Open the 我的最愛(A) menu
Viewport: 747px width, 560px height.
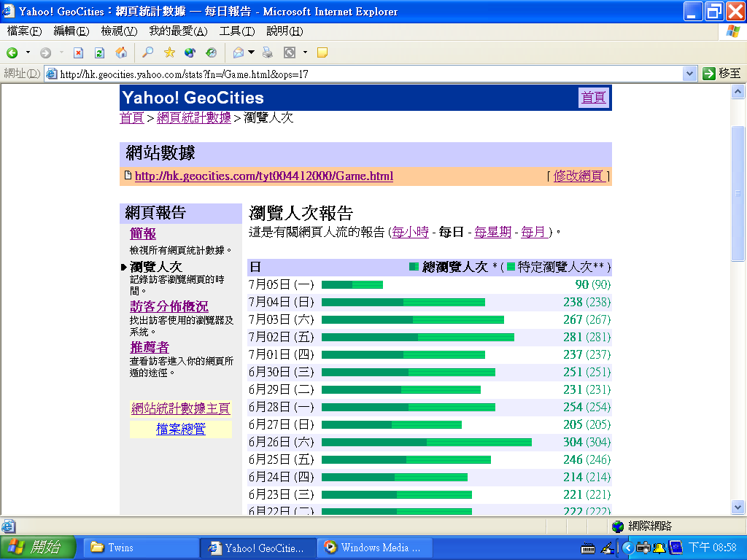tap(178, 31)
